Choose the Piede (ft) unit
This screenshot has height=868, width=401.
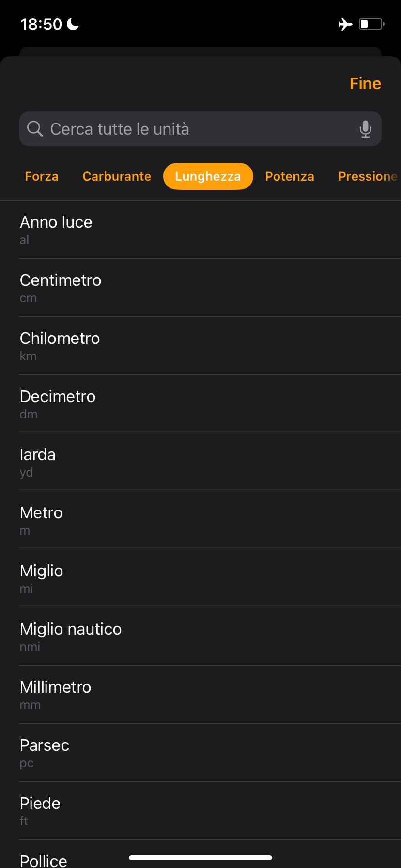point(200,811)
